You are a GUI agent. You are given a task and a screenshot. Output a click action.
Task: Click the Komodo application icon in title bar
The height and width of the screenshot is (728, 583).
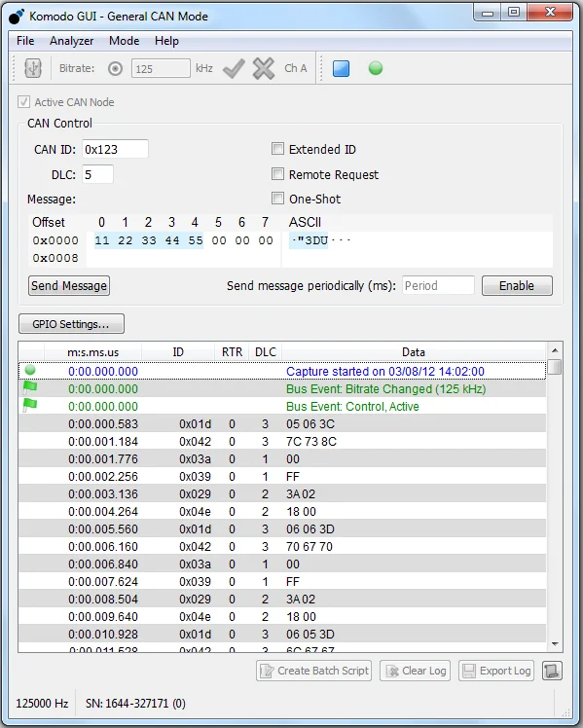coord(17,17)
